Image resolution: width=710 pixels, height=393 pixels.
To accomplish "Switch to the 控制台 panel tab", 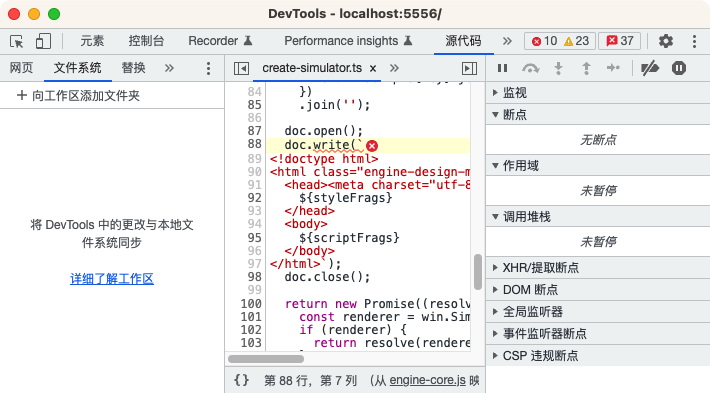I will click(x=146, y=41).
